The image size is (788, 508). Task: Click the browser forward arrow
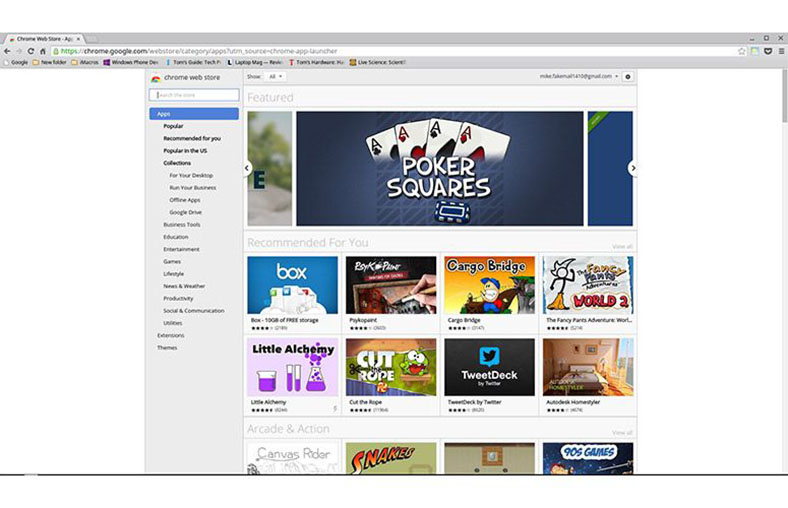tap(19, 51)
